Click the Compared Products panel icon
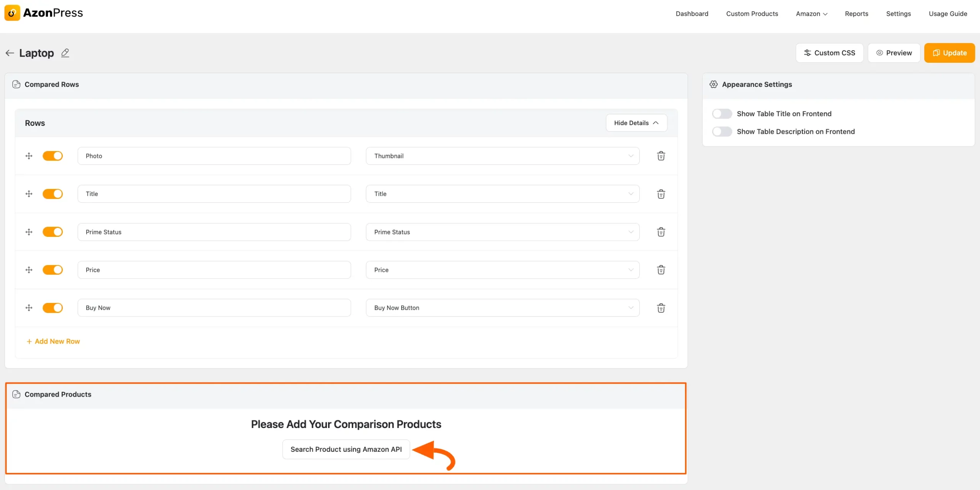Image resolution: width=980 pixels, height=490 pixels. [x=16, y=394]
